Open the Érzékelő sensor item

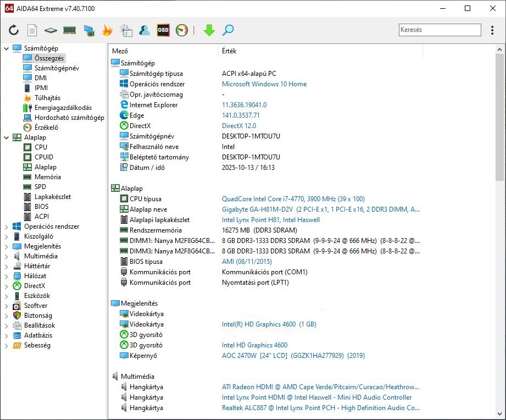click(46, 128)
